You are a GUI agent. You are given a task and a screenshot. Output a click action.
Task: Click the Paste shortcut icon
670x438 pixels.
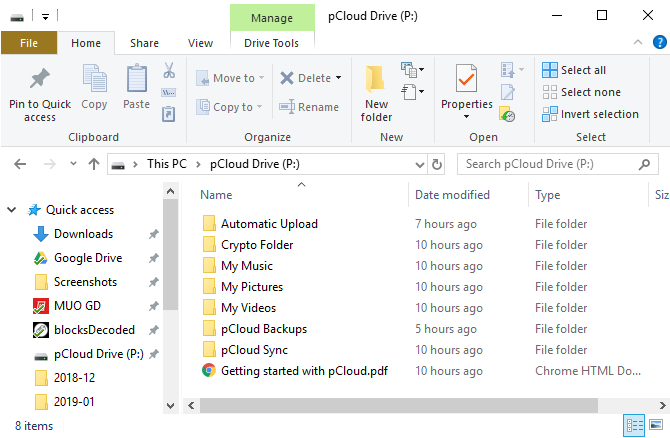coord(169,114)
